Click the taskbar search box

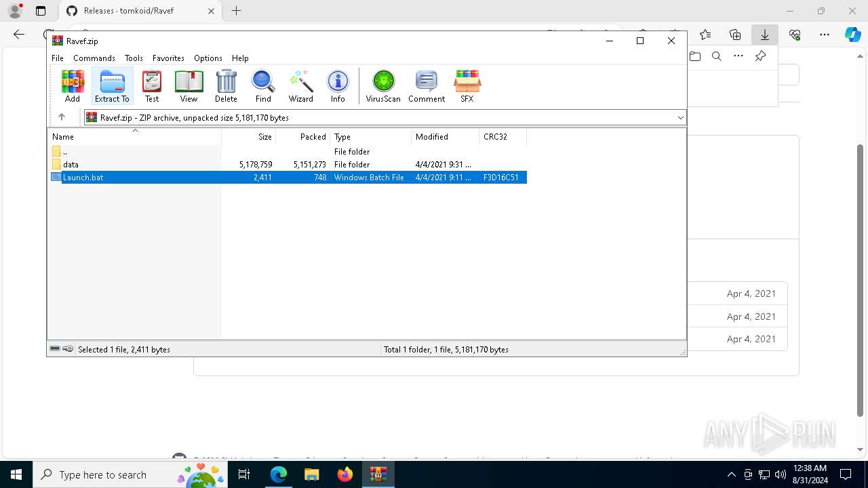coord(130,474)
